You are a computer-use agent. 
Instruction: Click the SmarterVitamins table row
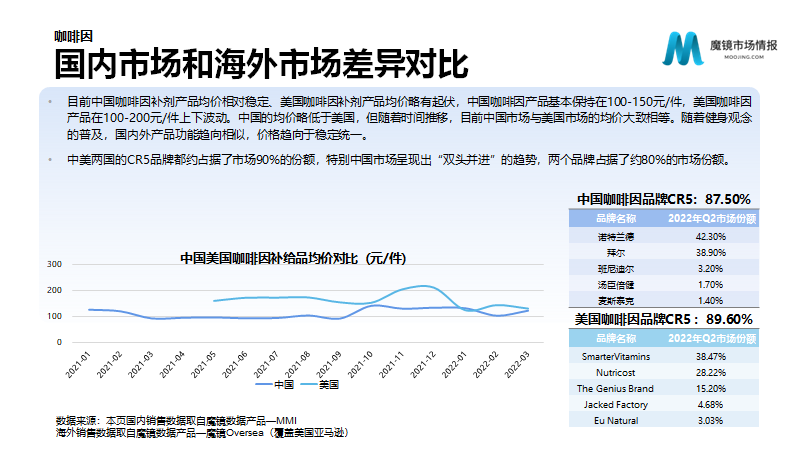coord(664,356)
